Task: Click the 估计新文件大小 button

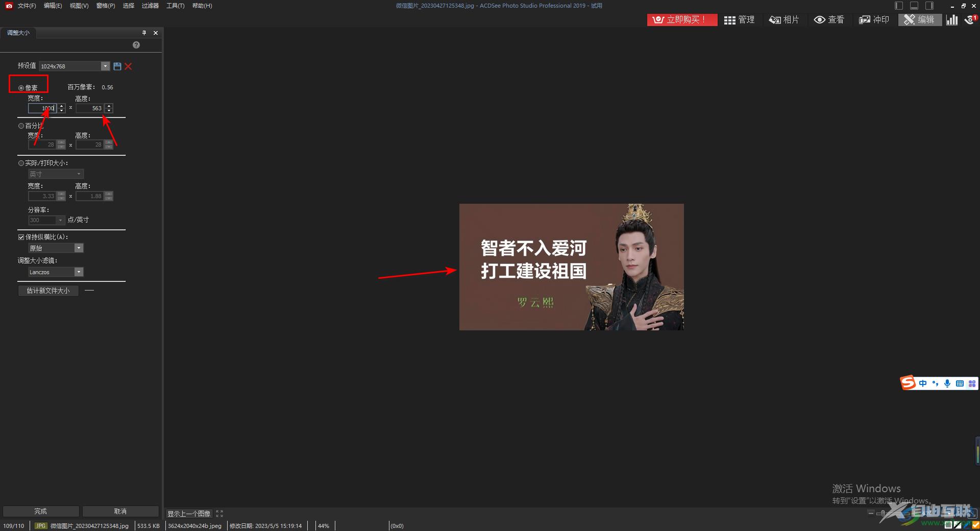Action: [48, 291]
